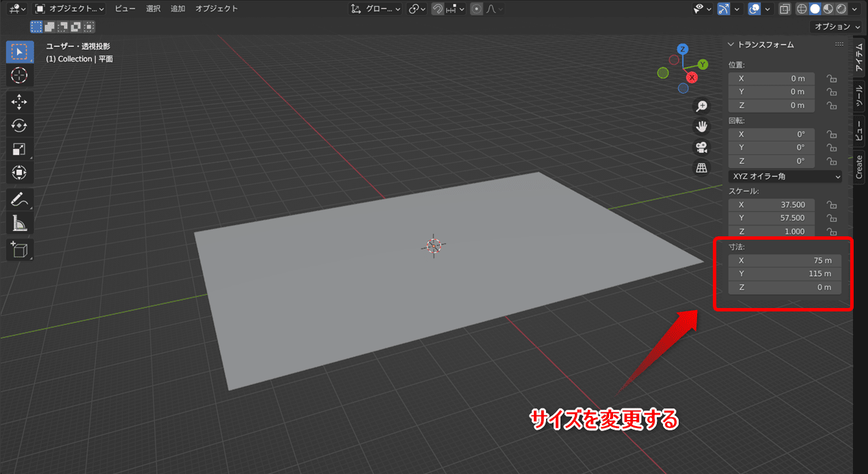Select the Measure tool

point(19,223)
